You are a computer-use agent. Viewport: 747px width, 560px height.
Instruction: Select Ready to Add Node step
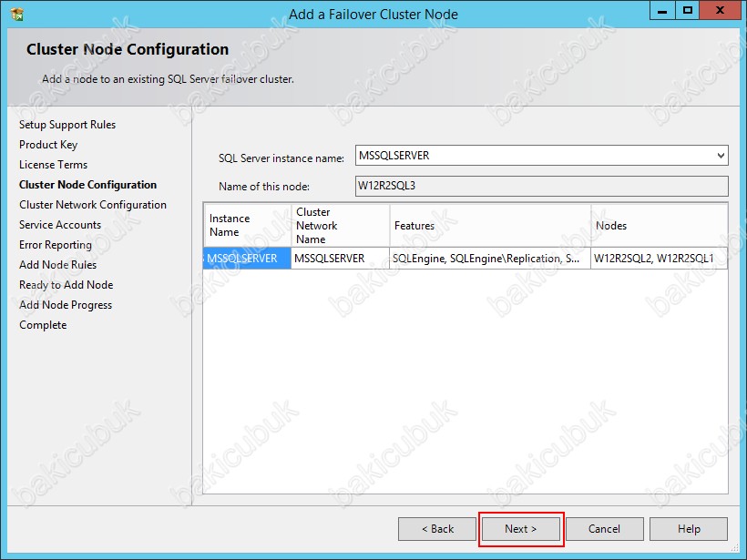pos(67,285)
